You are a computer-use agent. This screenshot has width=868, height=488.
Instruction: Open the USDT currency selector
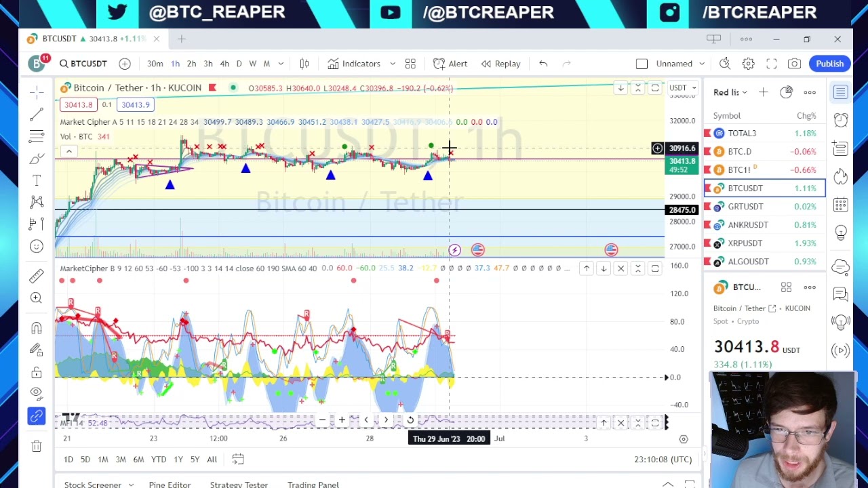tap(682, 87)
